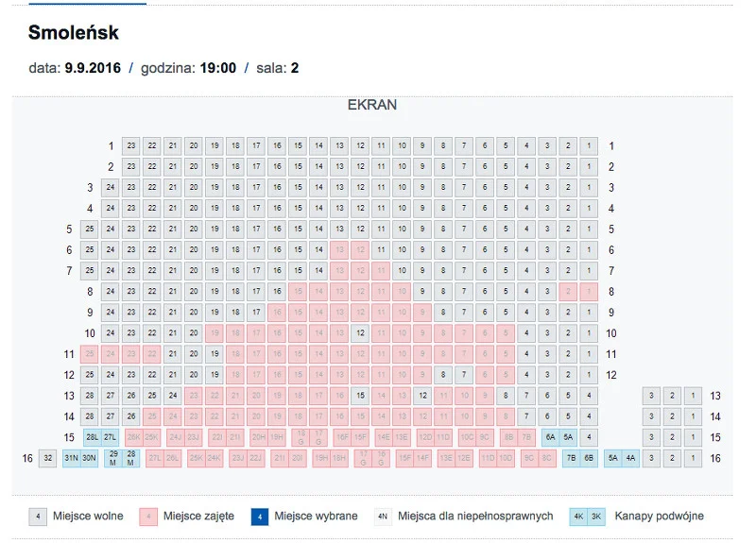Viewport: 756px width, 543px height.
Task: Select seat 4 in row 15
Action: pos(589,437)
